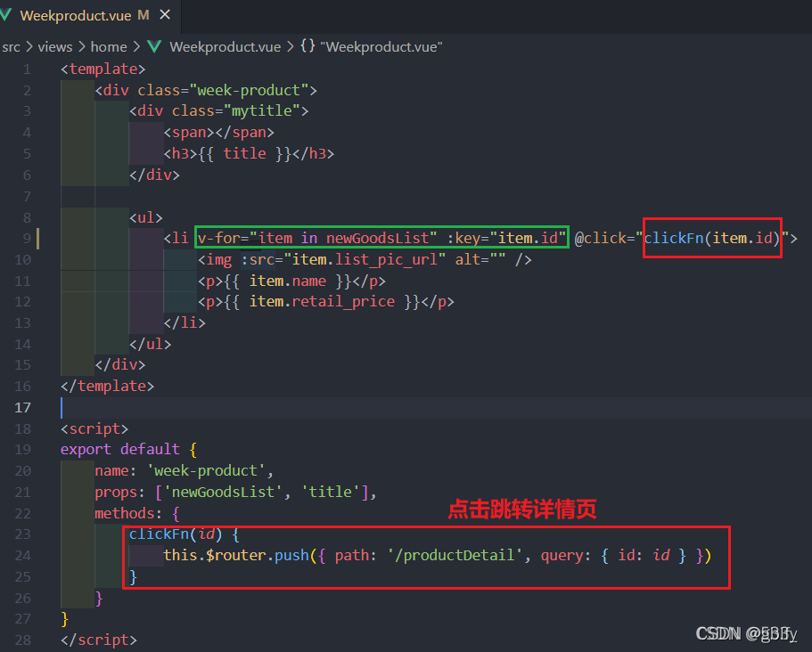The width and height of the screenshot is (812, 652).
Task: Click {{ item.name }} paragraph
Action: pyautogui.click(x=291, y=281)
